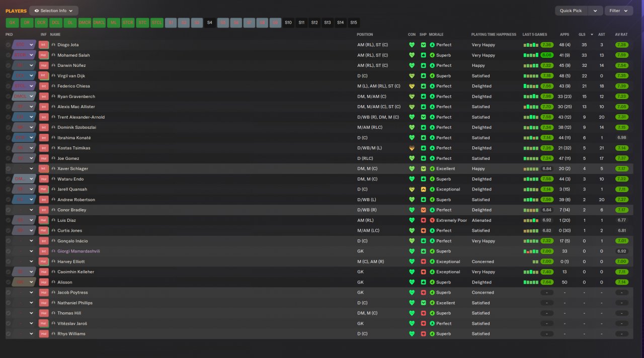Click the Quick Pick button
This screenshot has height=358, width=644.
(x=571, y=11)
